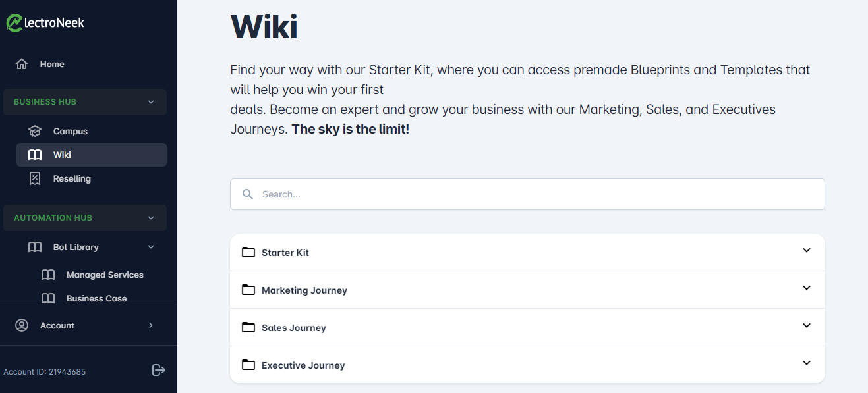868x393 pixels.
Task: Click the Reselling receipt icon
Action: point(35,178)
